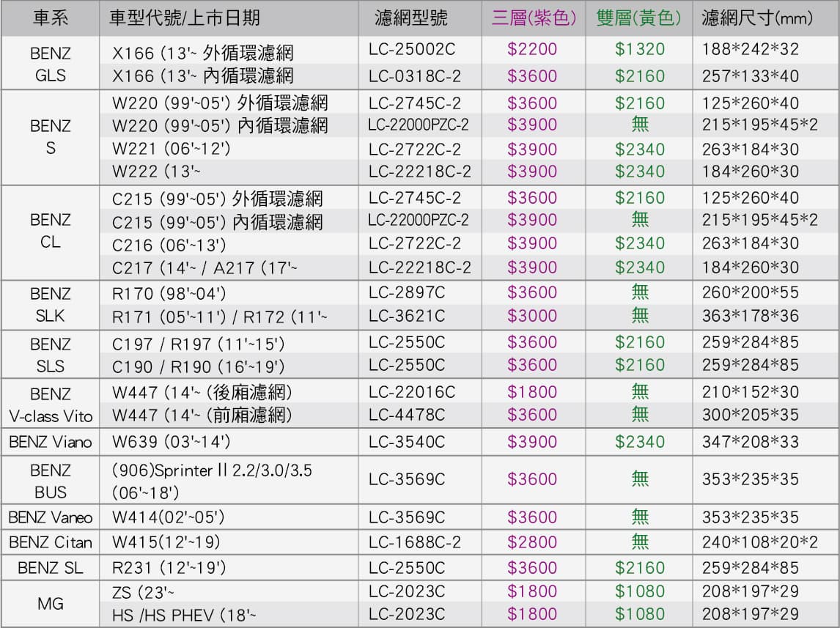This screenshot has height=628, width=840.
Task: Click the C217 / A217 model entry
Action: (x=204, y=267)
